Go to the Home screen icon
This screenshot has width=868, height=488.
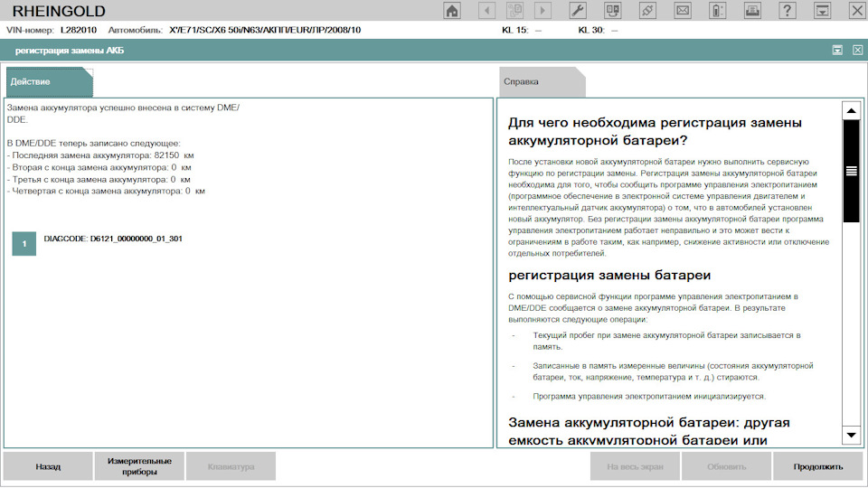[452, 11]
